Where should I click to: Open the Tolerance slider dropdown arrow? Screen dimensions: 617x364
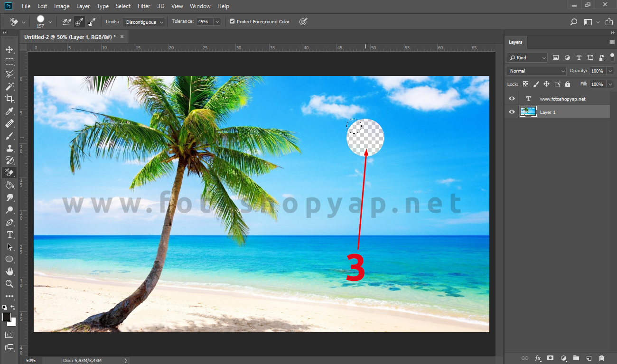217,22
